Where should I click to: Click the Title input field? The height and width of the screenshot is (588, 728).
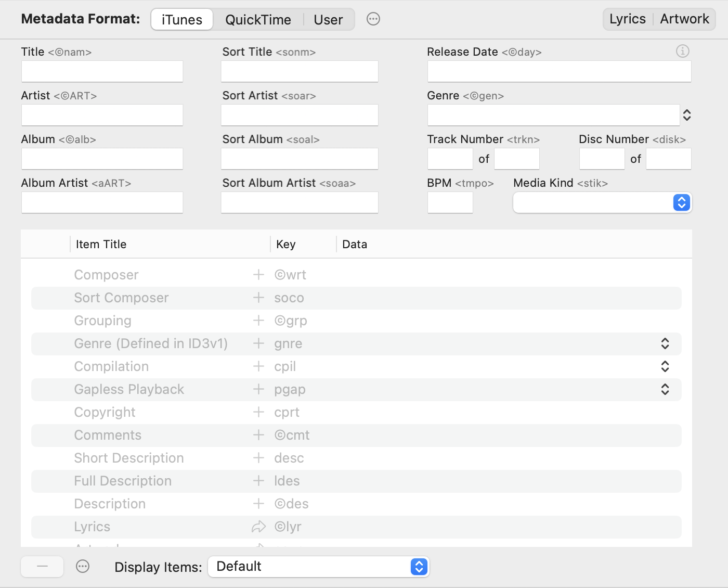tap(102, 71)
